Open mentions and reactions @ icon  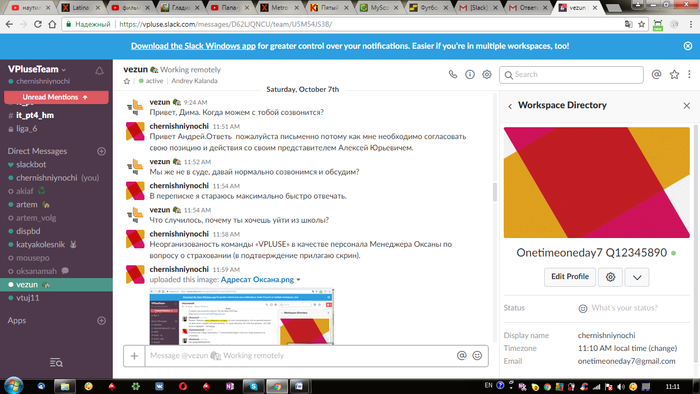point(656,75)
